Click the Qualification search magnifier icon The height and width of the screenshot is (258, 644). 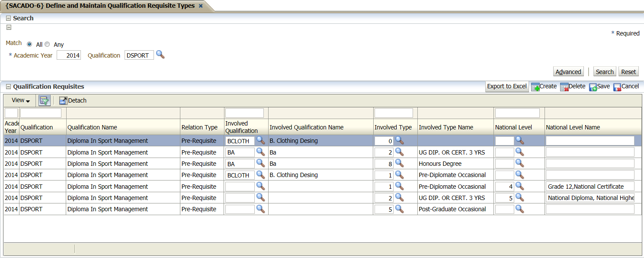tap(160, 55)
